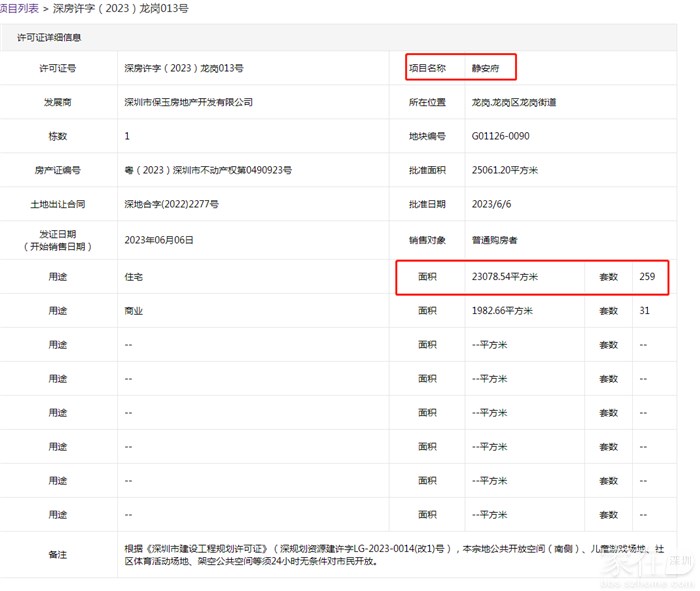Viewport: 700px width, 591px height.
Task: Click the 深房许字 permit number in the breadcrumb
Action: (x=120, y=8)
